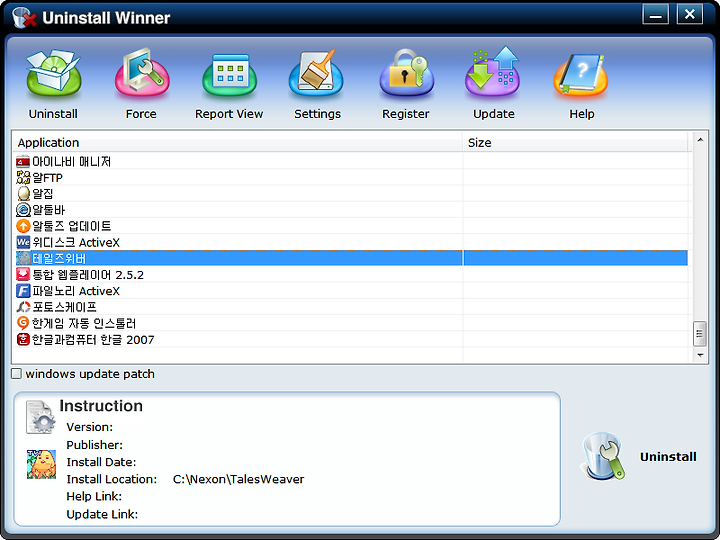This screenshot has width=720, height=540.
Task: Select the 한글과컴퓨터 한글 2007 entry text
Action: (93, 340)
